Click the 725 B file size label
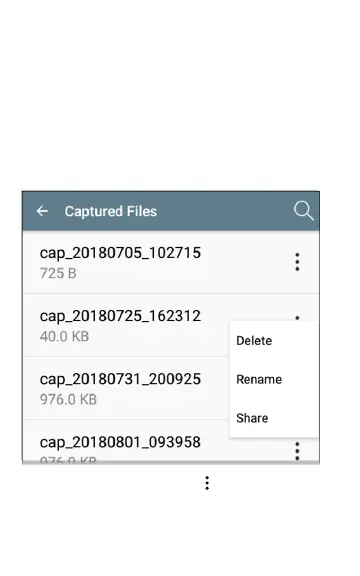This screenshot has width=360, height=576. coord(58,273)
